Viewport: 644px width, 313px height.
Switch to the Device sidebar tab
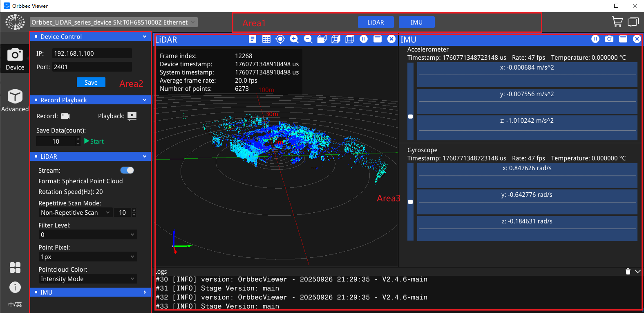click(15, 59)
